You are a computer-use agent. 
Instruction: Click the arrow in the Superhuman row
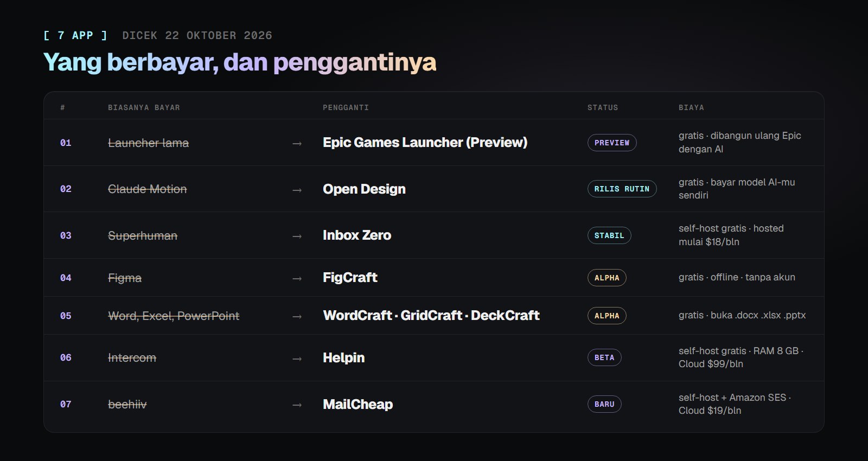coord(297,236)
